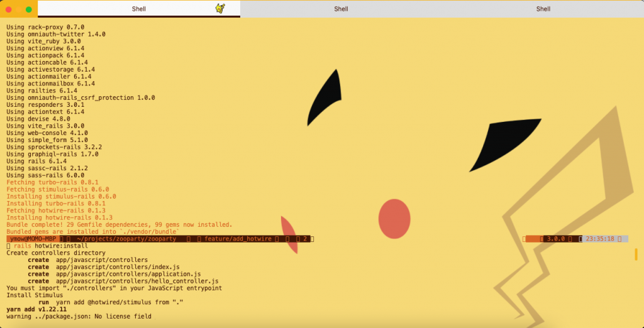Click the feature/add_hotwire branch segment
This screenshot has height=328, width=644.
coord(238,239)
